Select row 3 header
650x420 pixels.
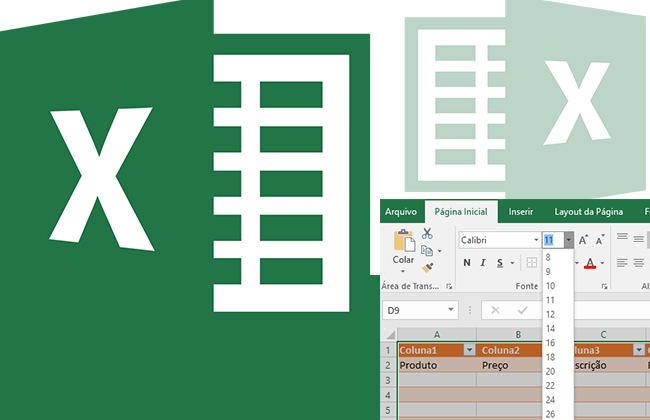pos(388,380)
